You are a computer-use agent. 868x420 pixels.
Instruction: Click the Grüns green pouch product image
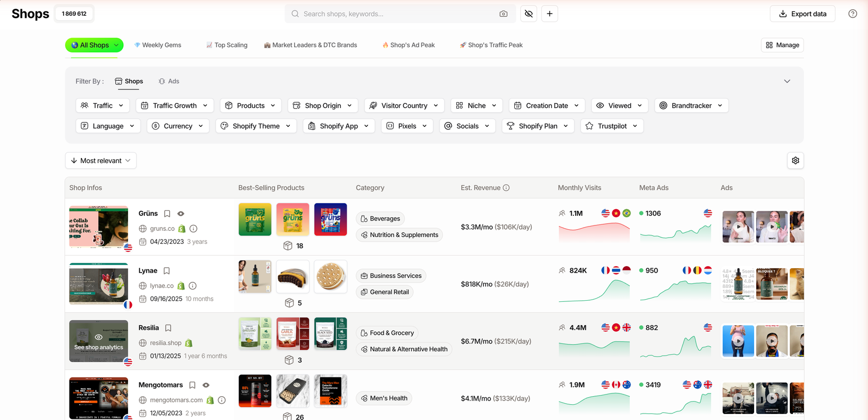click(255, 219)
